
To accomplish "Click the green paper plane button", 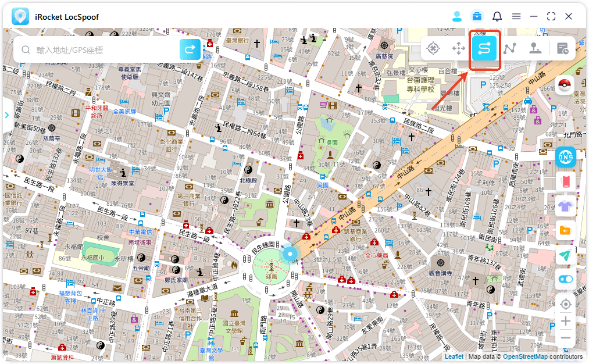I will [565, 255].
